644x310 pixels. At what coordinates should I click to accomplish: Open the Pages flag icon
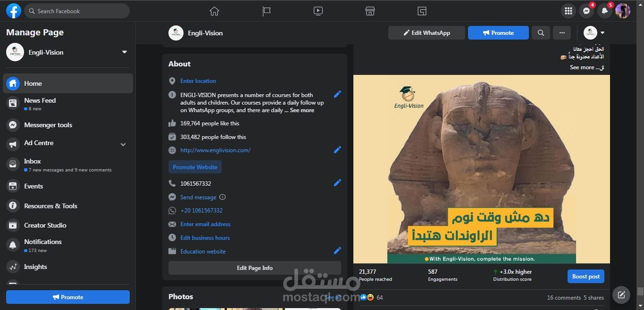point(267,11)
